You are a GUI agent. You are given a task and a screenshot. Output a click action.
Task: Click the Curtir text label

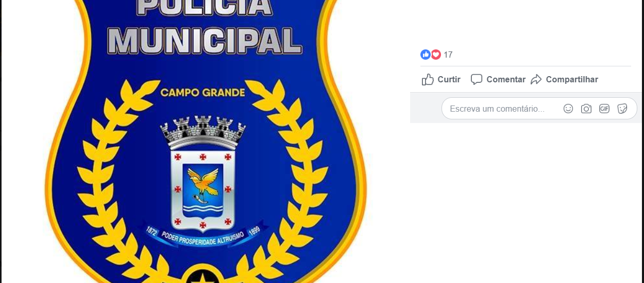[x=449, y=79]
